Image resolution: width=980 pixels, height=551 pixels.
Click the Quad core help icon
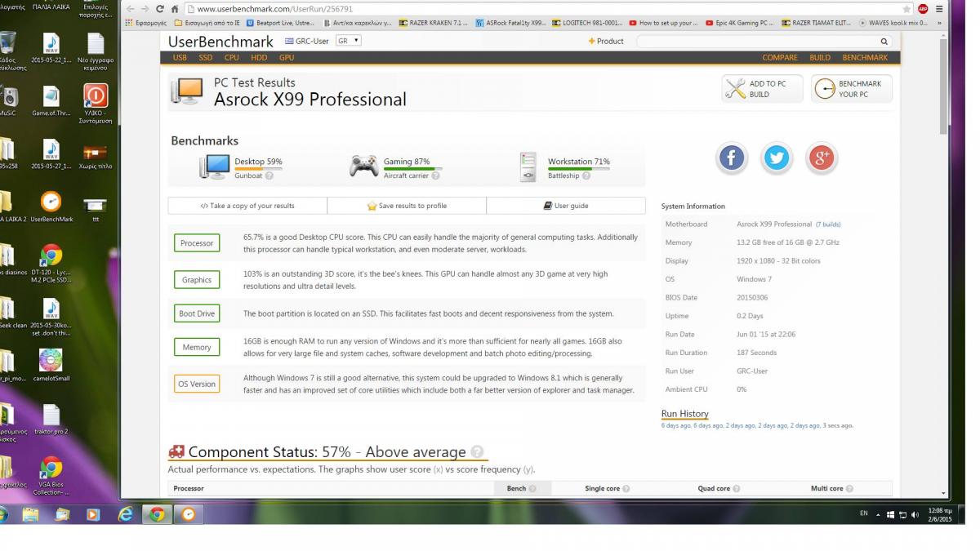tap(737, 488)
